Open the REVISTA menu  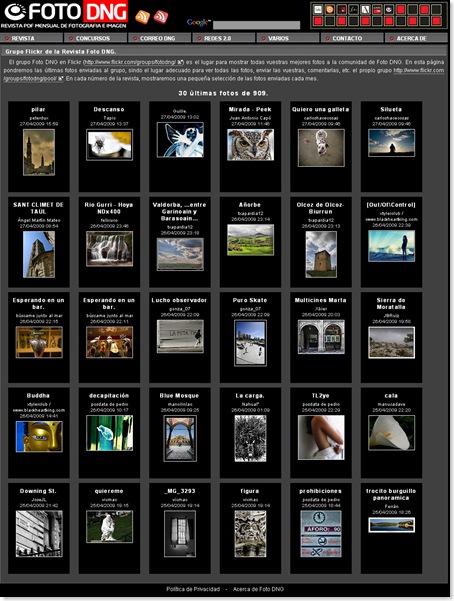click(31, 38)
